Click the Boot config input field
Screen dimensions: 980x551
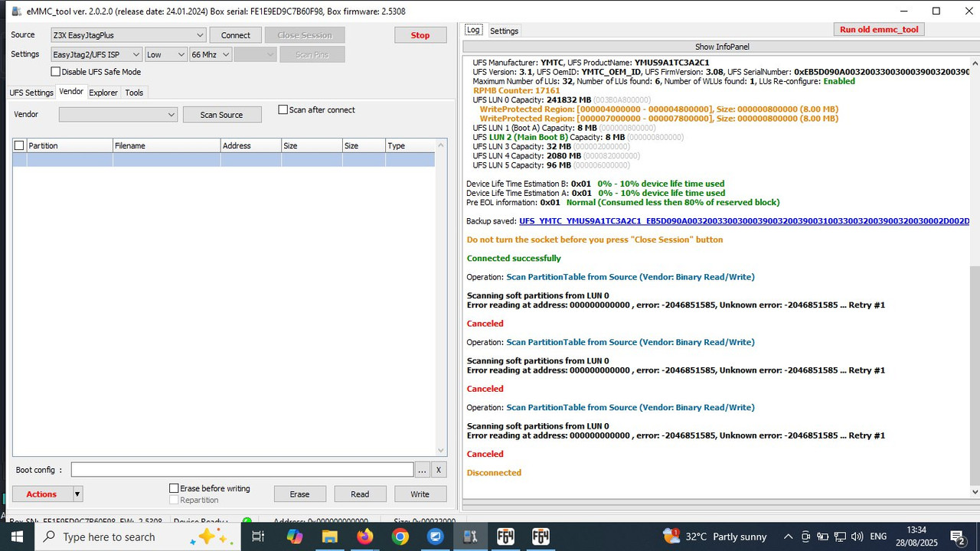[x=242, y=470]
